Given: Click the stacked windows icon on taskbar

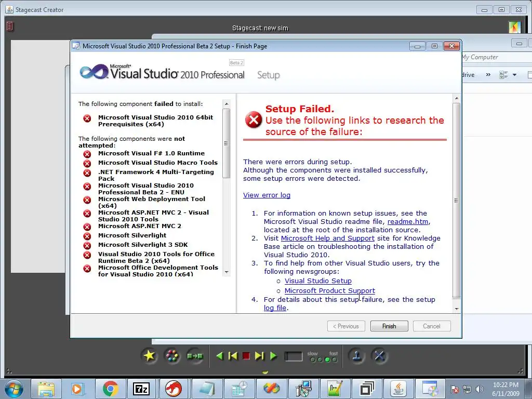Looking at the screenshot, I should (367, 389).
